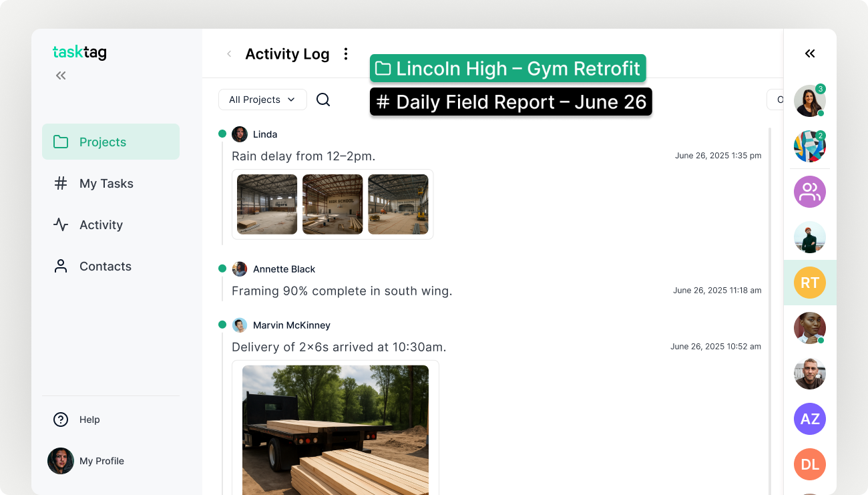Open the three-dot menu beside Activity Log
The height and width of the screenshot is (495, 868).
[x=346, y=53]
